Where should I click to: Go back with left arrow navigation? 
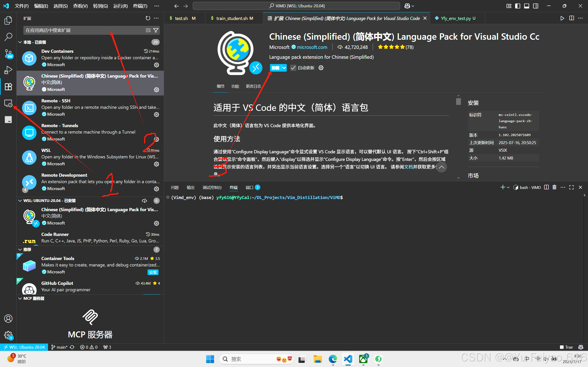177,6
